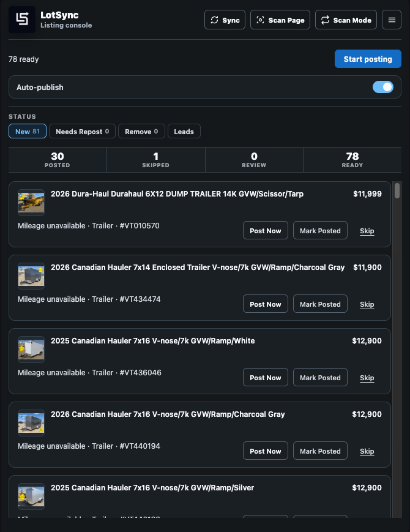Click the 0 Review stat

click(254, 159)
